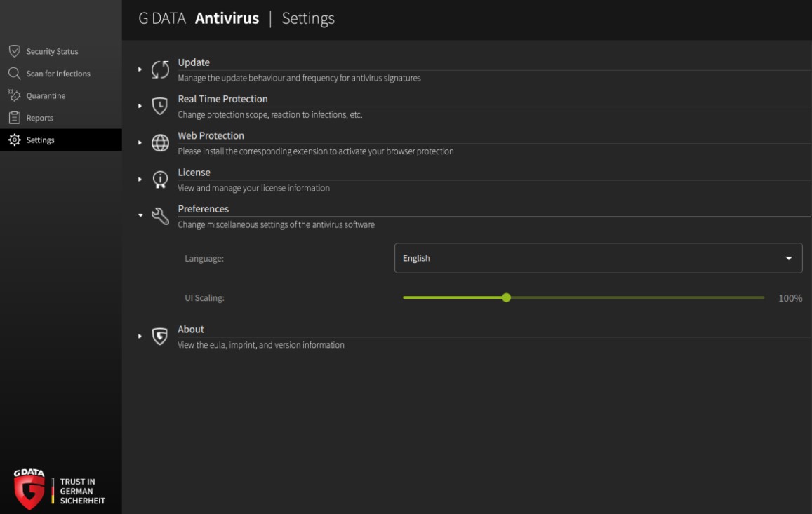Expand the License section arrow
The width and height of the screenshot is (812, 514).
pyautogui.click(x=140, y=179)
